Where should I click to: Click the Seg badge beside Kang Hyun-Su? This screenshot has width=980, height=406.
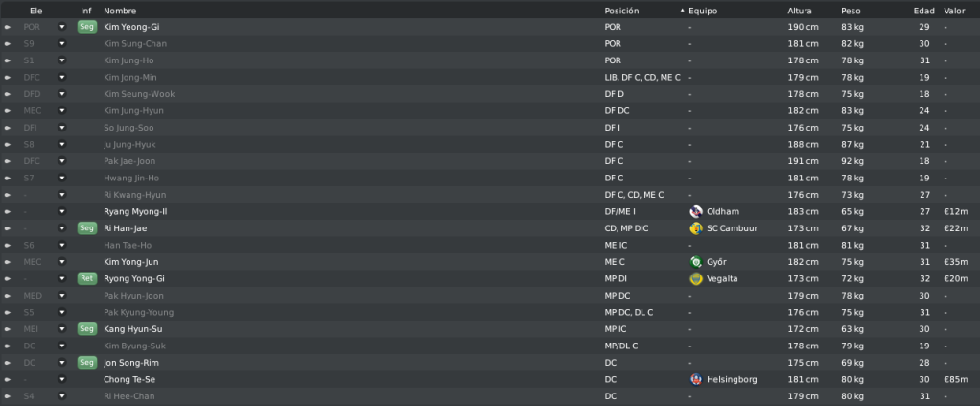[87, 329]
